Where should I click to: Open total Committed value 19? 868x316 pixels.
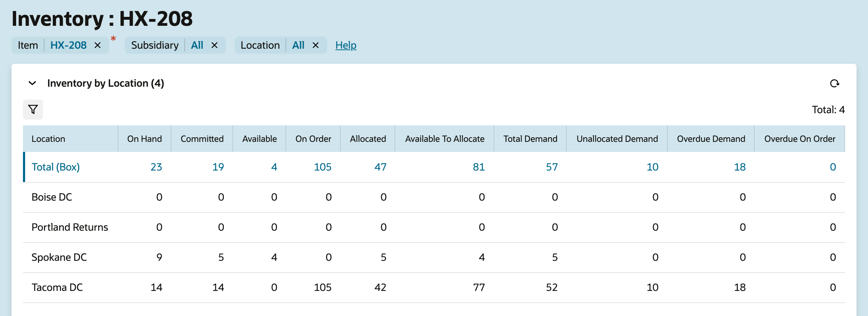point(218,167)
